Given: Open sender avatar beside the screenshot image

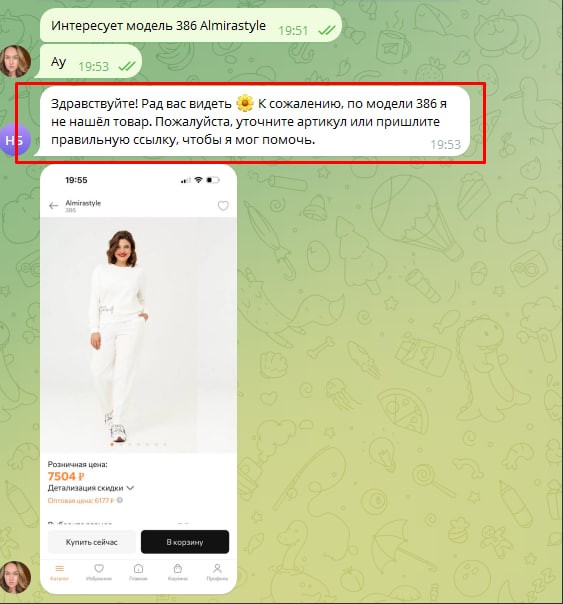Looking at the screenshot, I should [15, 577].
